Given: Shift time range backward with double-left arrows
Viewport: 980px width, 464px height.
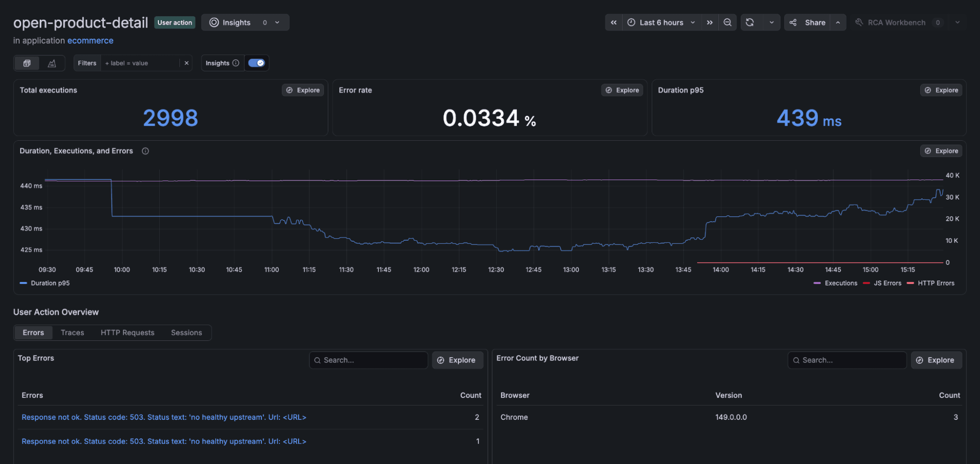Looking at the screenshot, I should 613,23.
